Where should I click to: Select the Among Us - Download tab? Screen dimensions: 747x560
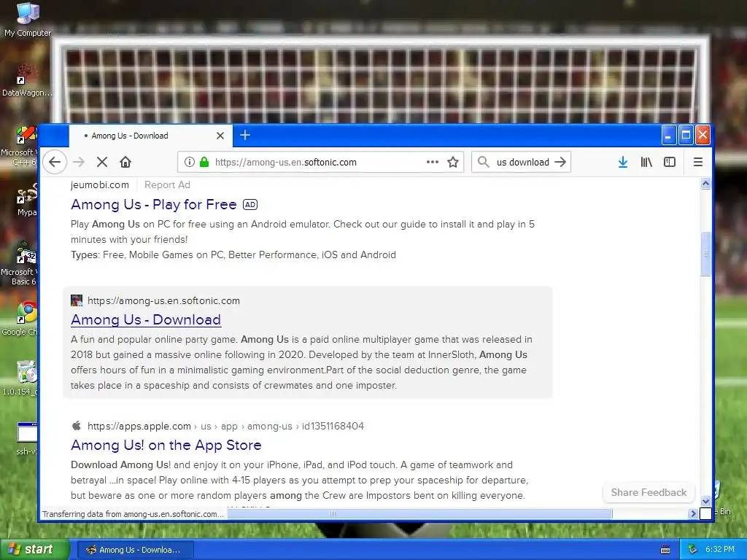[x=151, y=136]
